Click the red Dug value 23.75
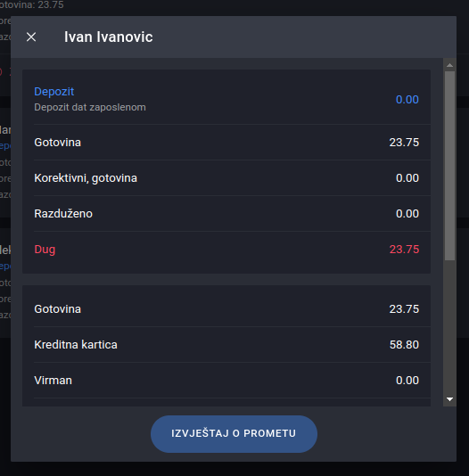 click(404, 250)
